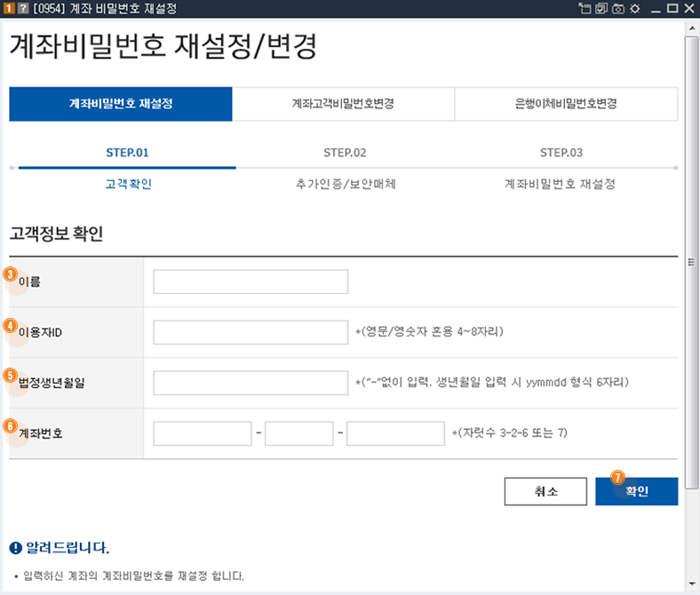Open help via the question mark icon
Screen dimensions: 700x595
coord(22,8)
